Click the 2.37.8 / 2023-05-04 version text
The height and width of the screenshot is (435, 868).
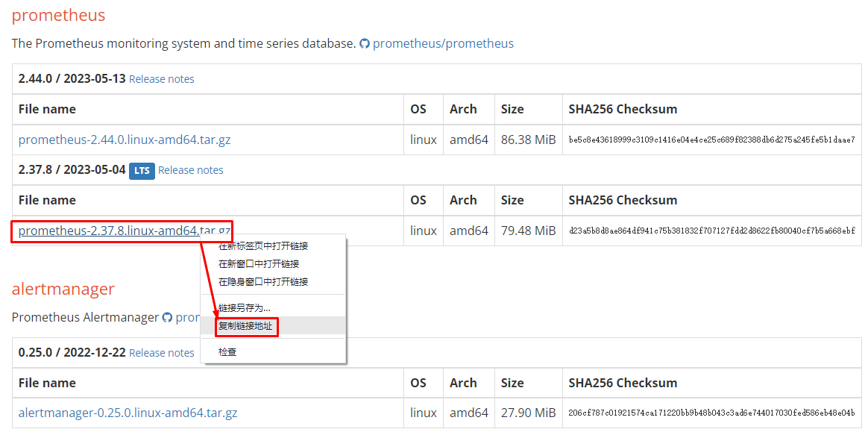pos(72,169)
